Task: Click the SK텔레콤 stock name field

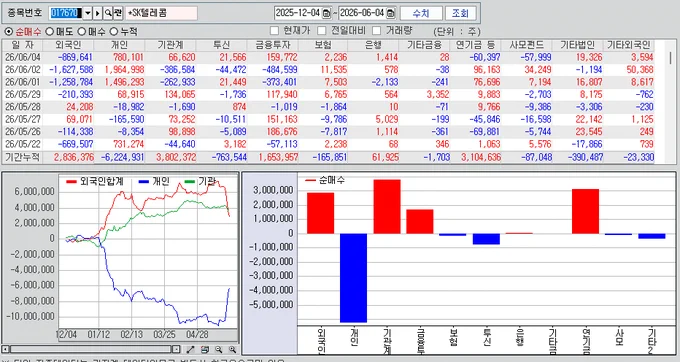Action: [x=161, y=13]
